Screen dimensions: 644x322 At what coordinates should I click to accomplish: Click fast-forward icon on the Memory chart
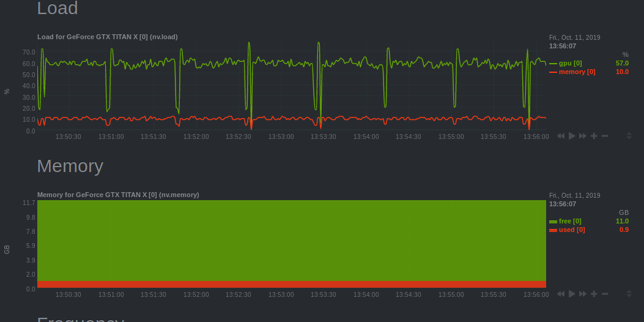click(583, 294)
